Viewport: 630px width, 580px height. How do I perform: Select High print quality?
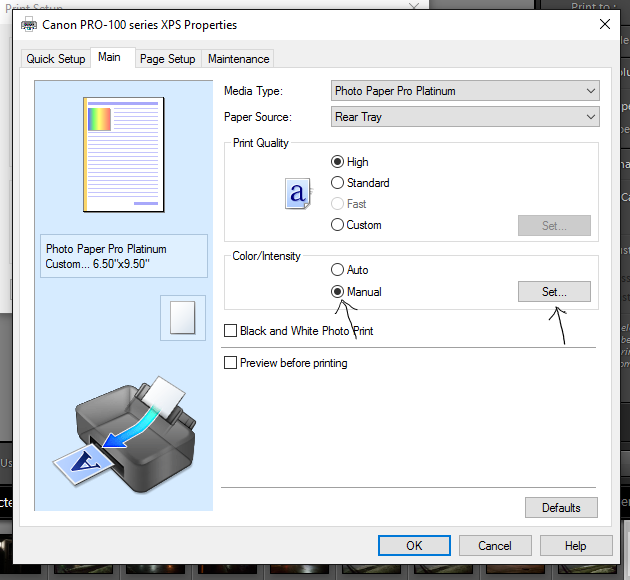tap(350, 162)
